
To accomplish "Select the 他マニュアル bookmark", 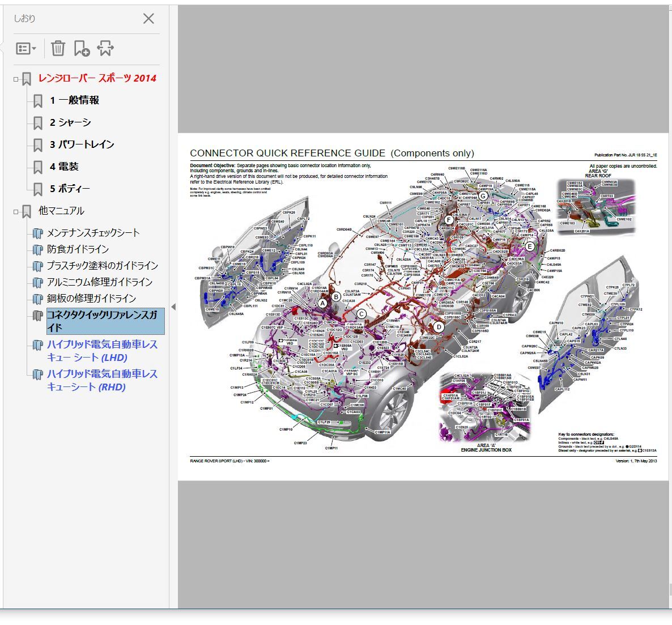I will coord(61,210).
